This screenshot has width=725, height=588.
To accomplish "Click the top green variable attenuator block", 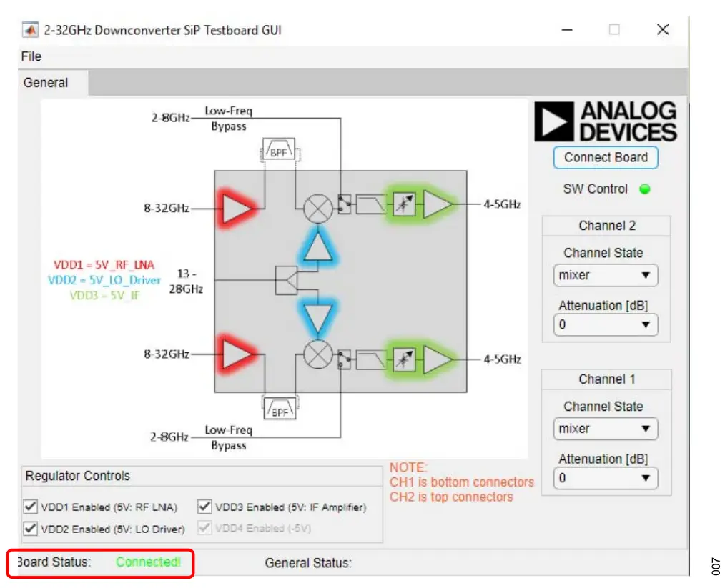I will [x=403, y=205].
